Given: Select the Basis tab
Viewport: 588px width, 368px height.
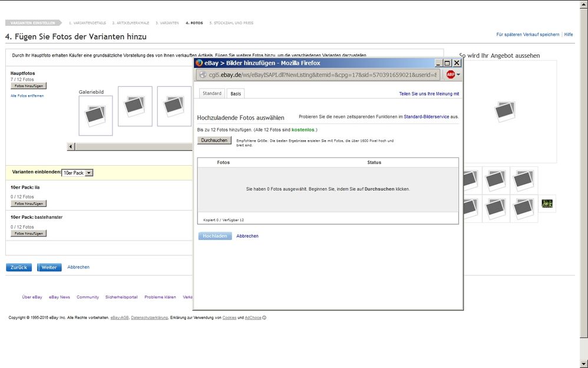Looking at the screenshot, I should (235, 93).
